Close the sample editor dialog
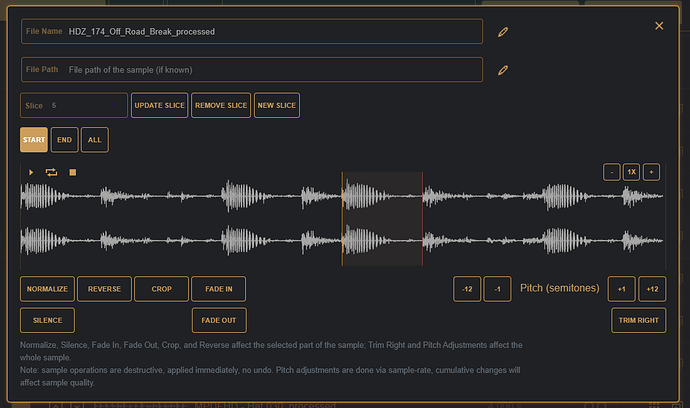Screen dimensions: 690x408 pyautogui.click(x=659, y=26)
